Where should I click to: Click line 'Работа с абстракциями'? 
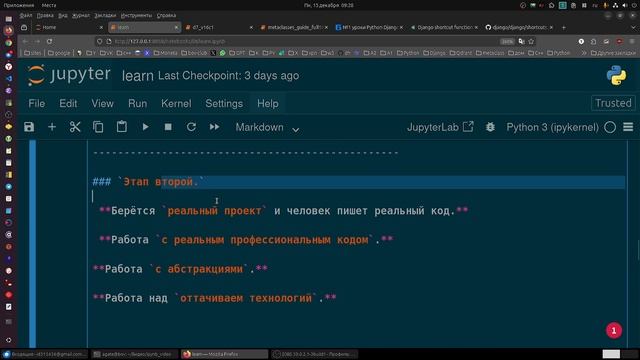180,269
